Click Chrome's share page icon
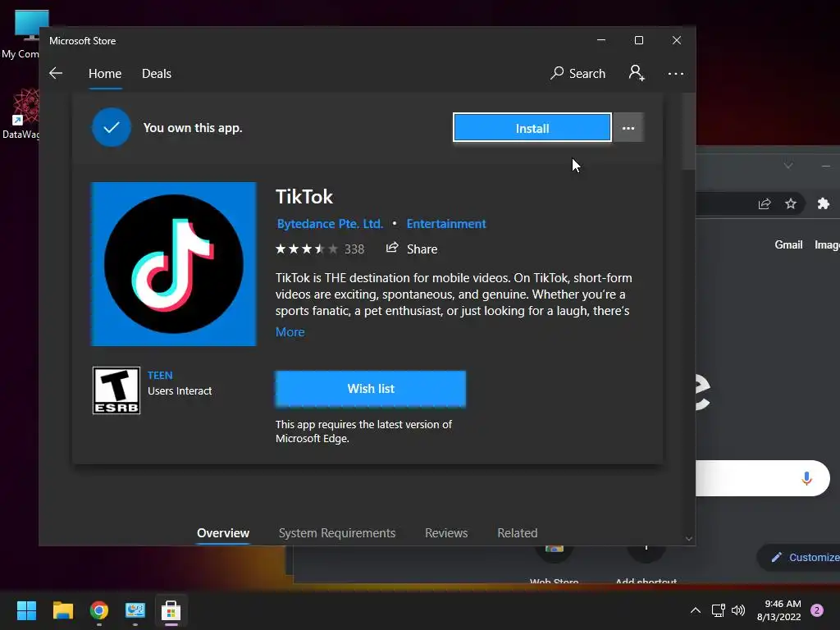This screenshot has width=840, height=630. click(765, 203)
